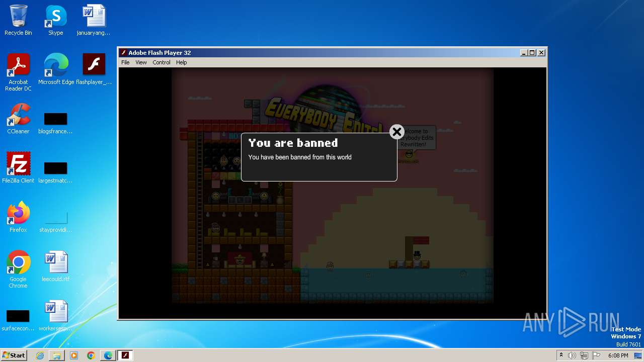644x362 pixels.
Task: Open the network tray icon
Action: tap(584, 355)
